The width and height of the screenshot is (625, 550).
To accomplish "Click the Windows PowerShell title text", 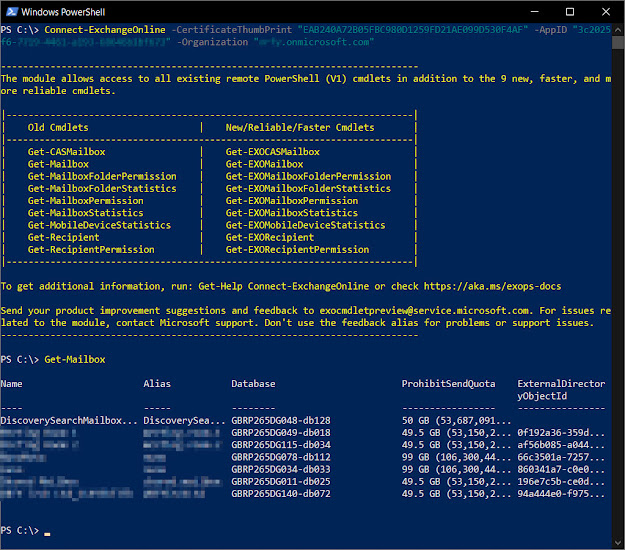I will click(63, 12).
